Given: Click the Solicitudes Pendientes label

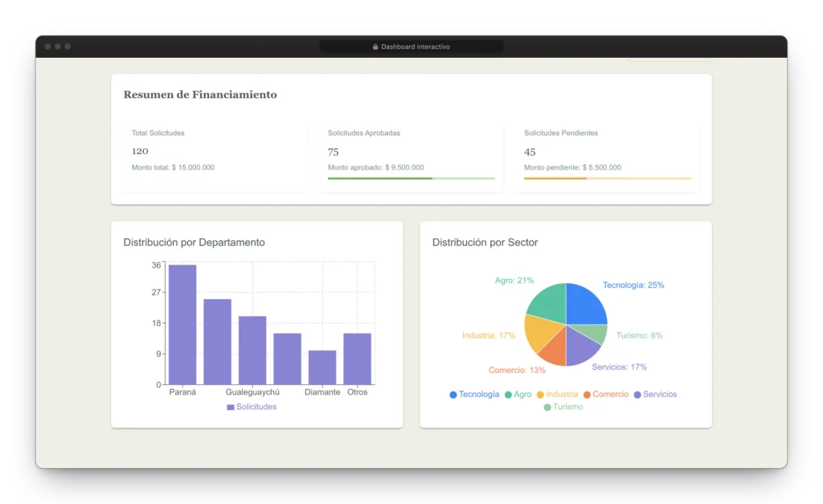Looking at the screenshot, I should pyautogui.click(x=561, y=133).
